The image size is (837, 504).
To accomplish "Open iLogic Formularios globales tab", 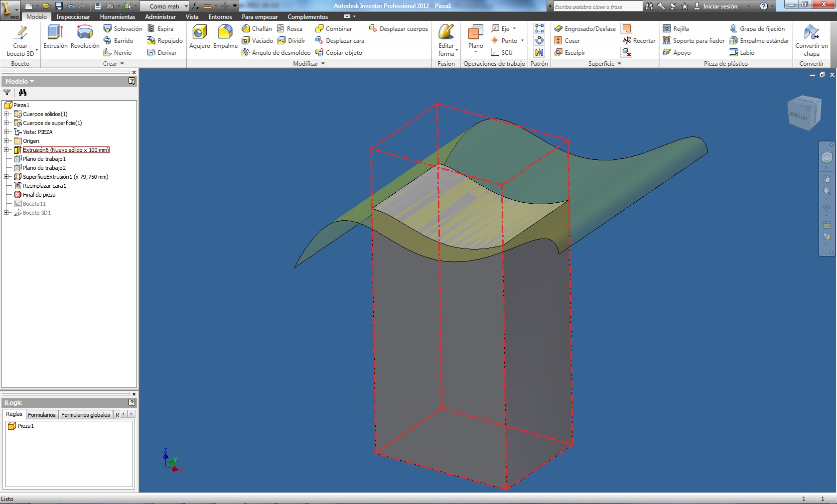I will [86, 415].
